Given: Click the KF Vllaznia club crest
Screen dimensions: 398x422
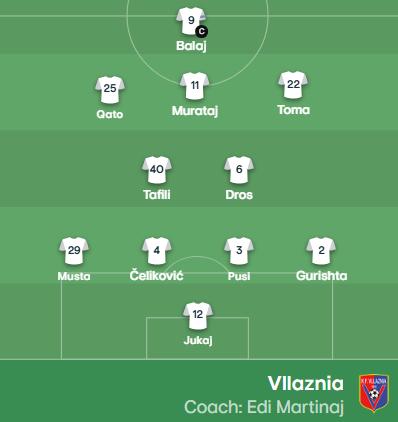Looking at the screenshot, I should tap(374, 393).
